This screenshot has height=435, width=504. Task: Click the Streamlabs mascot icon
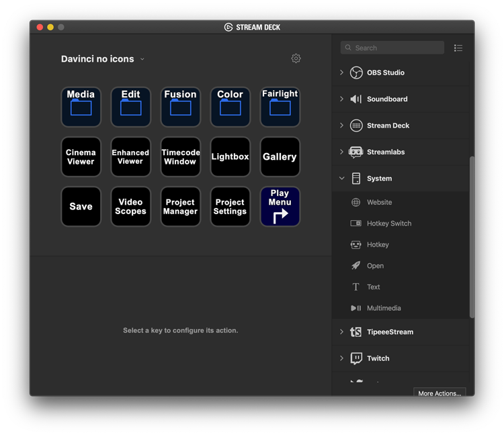click(x=355, y=152)
